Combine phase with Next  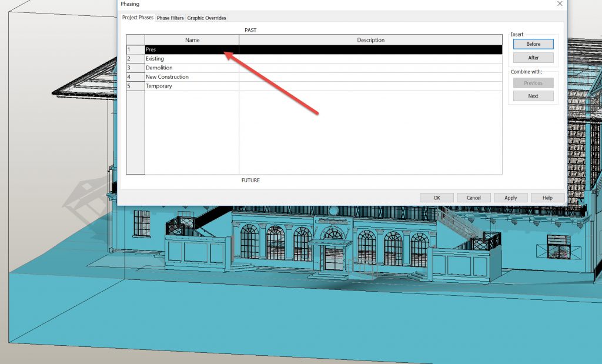click(533, 96)
